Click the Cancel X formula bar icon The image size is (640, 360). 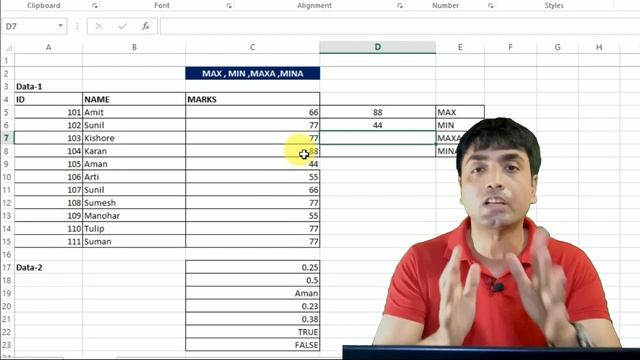click(x=99, y=27)
